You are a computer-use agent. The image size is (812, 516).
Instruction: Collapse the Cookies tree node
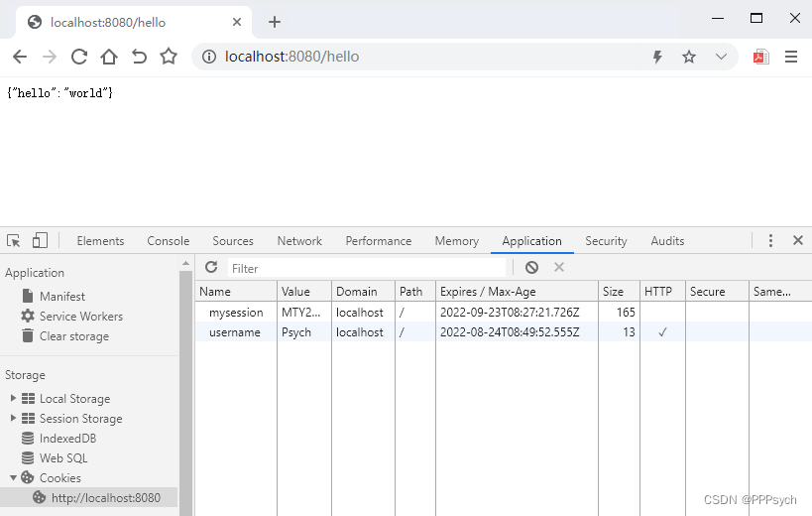pos(13,477)
